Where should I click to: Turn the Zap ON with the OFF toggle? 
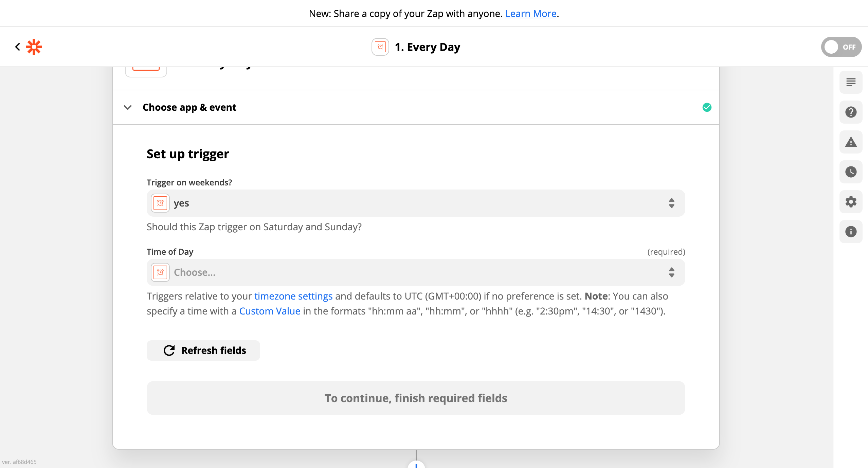pyautogui.click(x=841, y=47)
